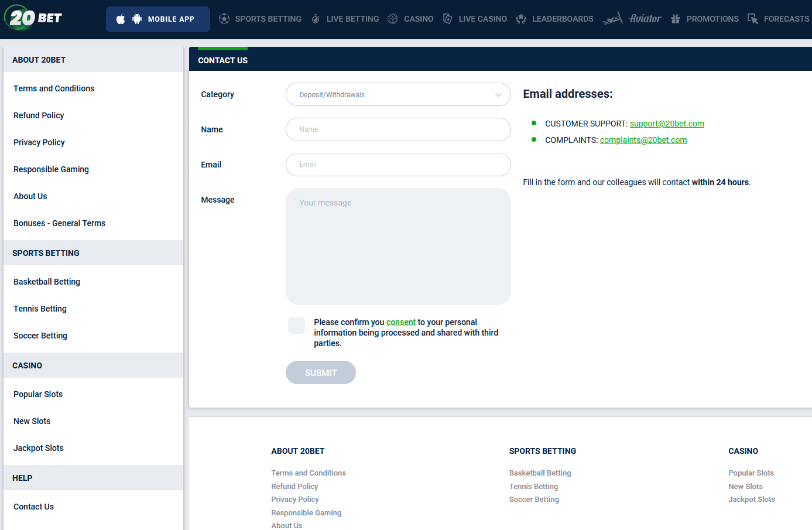Click the Android icon in Mobile App button
Image resolution: width=812 pixels, height=530 pixels.
pos(137,19)
